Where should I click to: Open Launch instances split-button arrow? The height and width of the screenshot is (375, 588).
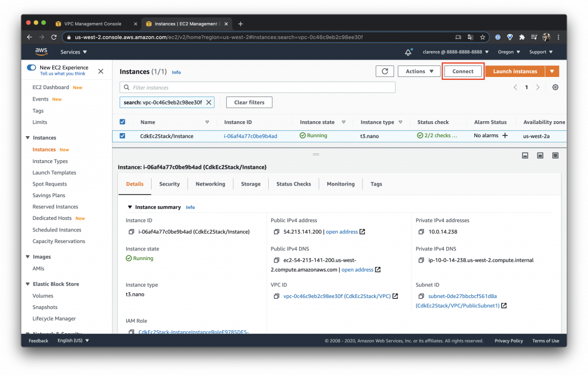pos(552,71)
